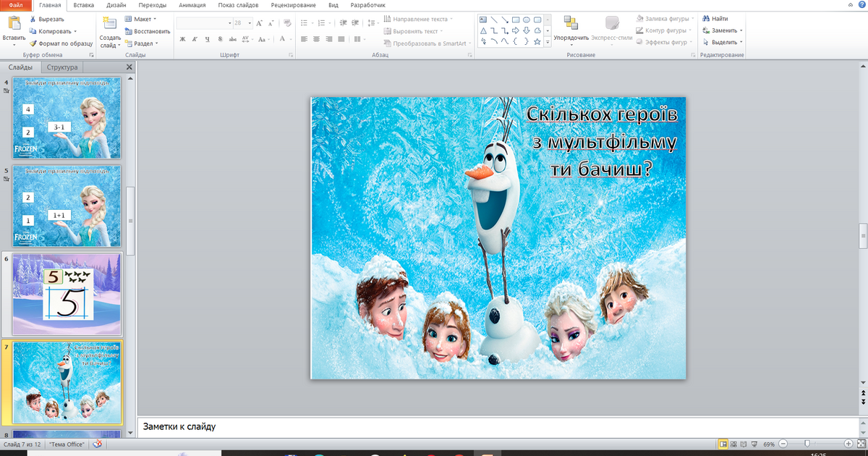Open the Копировать dropdown arrow

(x=74, y=31)
